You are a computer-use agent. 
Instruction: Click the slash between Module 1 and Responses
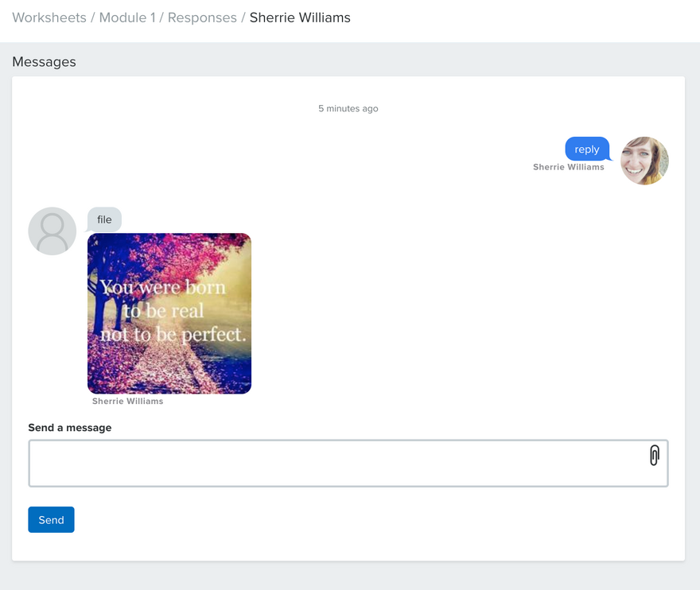click(162, 17)
